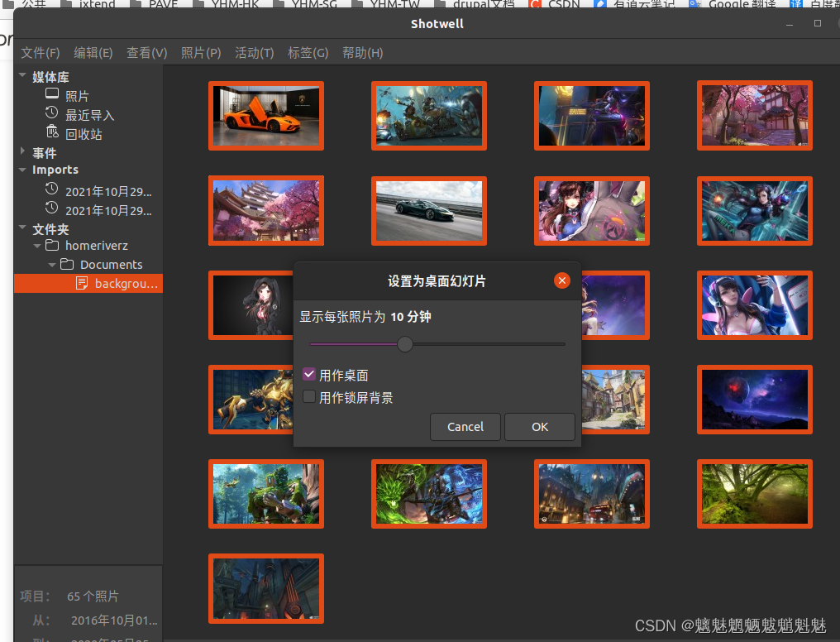Click the Cancel button in dialog

point(465,427)
